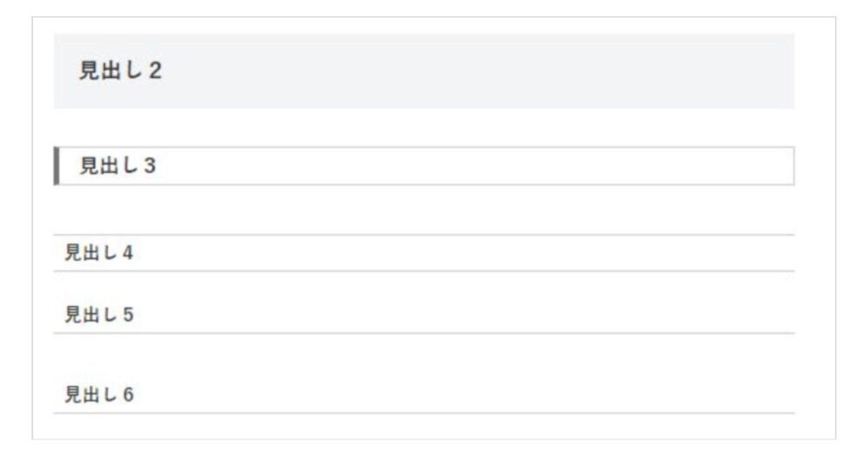Image resolution: width=868 pixels, height=456 pixels.
Task: Click the 見出し 2 heading text
Action: (120, 72)
